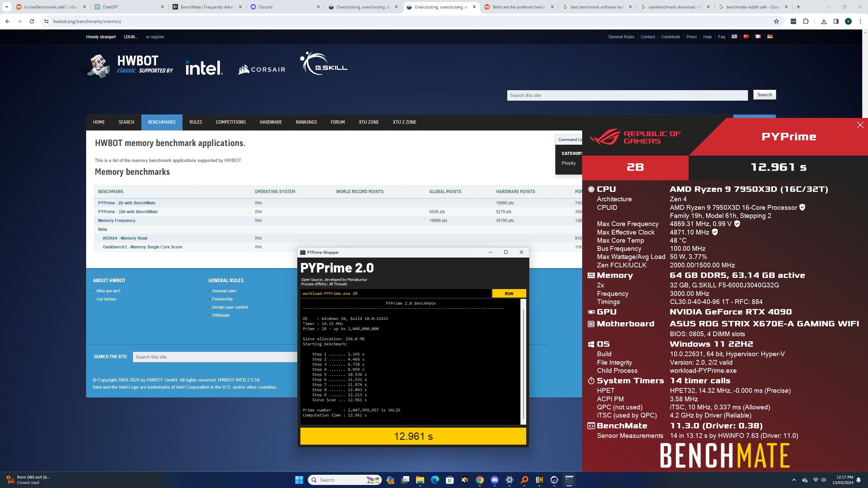Open Memory Frequency benchmark link
Screen dimensions: 868x488
117,221
